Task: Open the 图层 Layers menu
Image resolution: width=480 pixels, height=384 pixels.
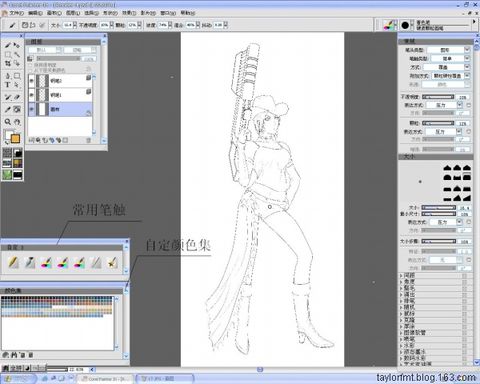Action: (x=73, y=13)
